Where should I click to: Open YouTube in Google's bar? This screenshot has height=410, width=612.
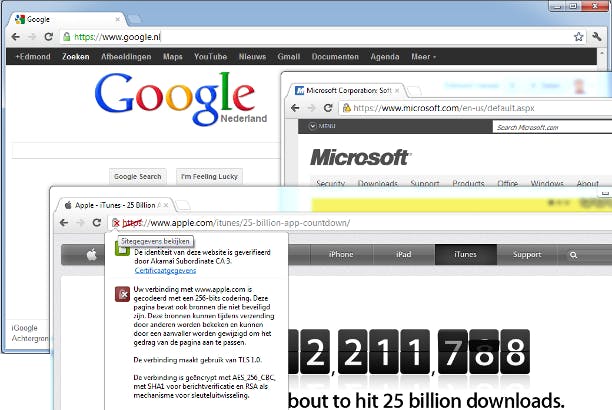210,57
